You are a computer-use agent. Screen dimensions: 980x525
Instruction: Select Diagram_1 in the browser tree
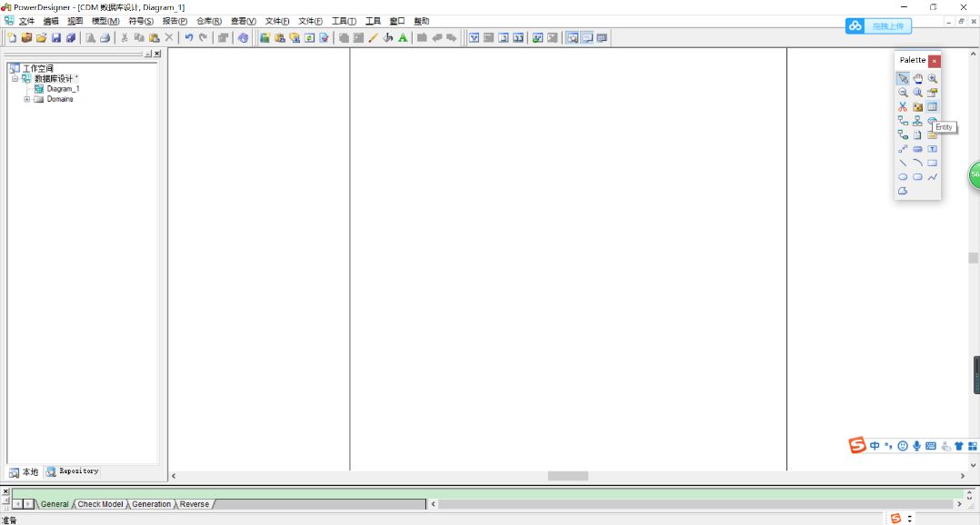coord(63,89)
